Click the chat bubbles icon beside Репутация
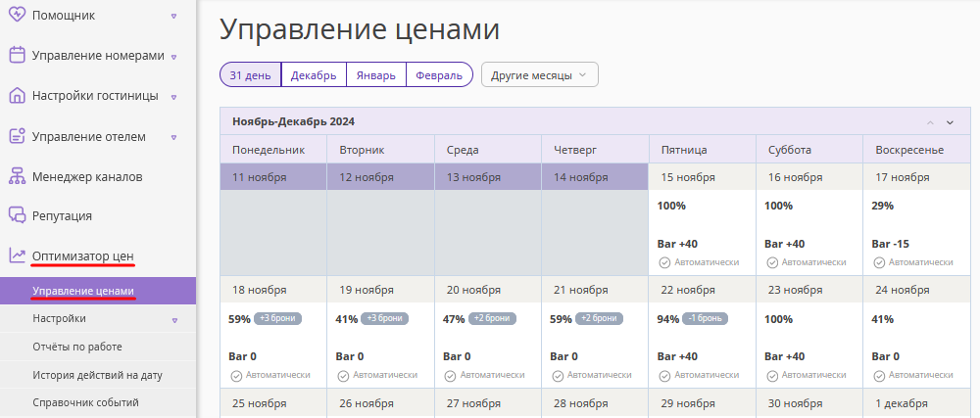 17,216
